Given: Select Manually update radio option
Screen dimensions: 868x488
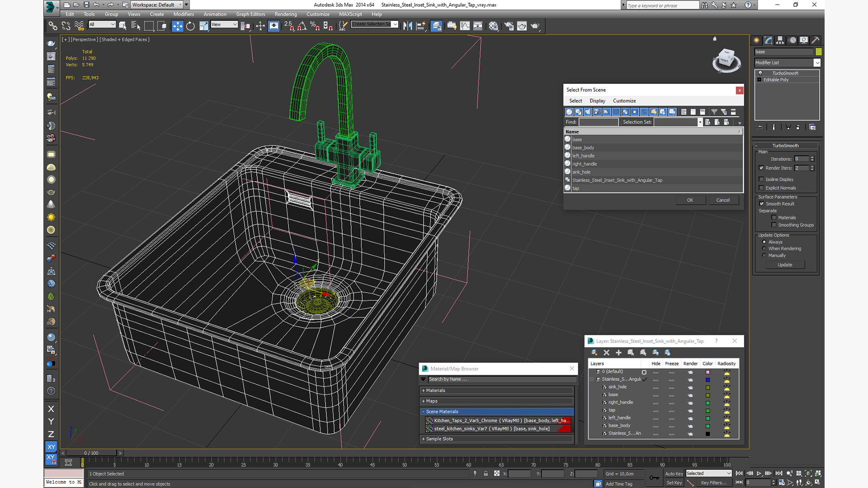Looking at the screenshot, I should [764, 255].
